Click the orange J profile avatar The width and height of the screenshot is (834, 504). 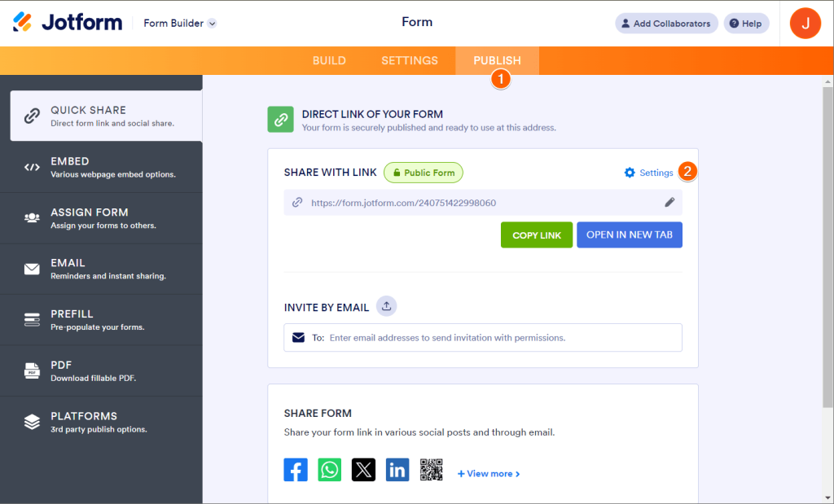[805, 24]
